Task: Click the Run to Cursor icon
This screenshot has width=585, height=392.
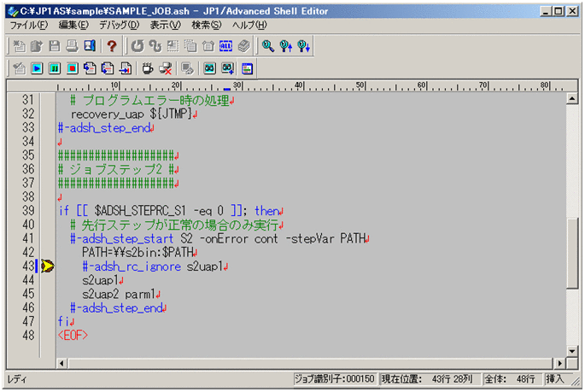Action: (126, 68)
